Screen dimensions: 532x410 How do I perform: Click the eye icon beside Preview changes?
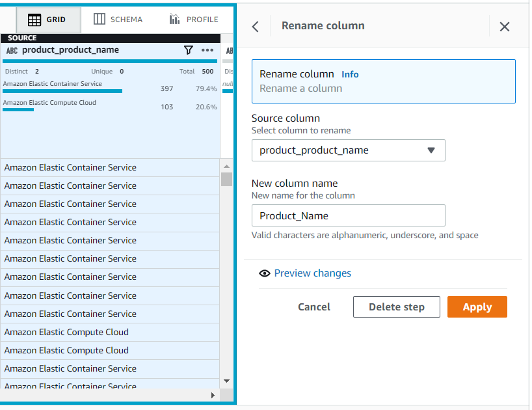coord(265,273)
